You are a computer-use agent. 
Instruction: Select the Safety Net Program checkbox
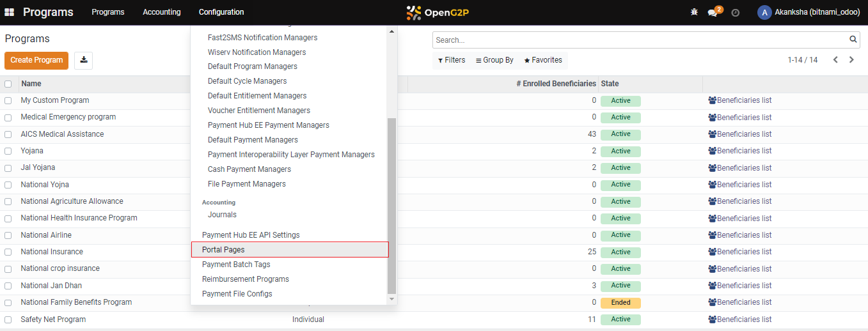click(8, 319)
